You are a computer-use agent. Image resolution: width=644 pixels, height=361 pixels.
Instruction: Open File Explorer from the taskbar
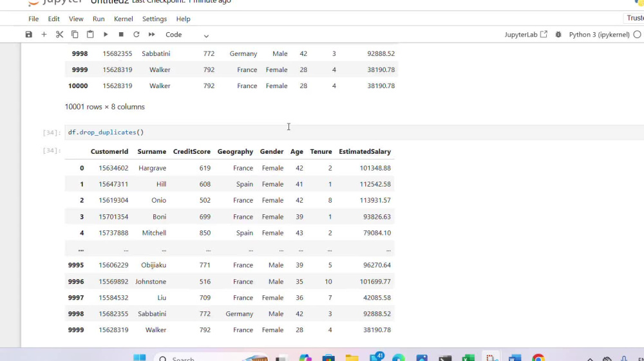[352, 358]
